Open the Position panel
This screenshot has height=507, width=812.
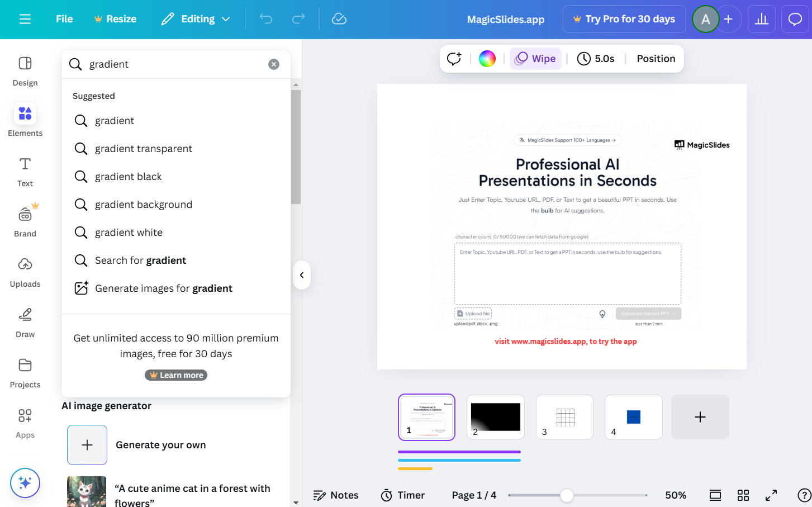656,59
